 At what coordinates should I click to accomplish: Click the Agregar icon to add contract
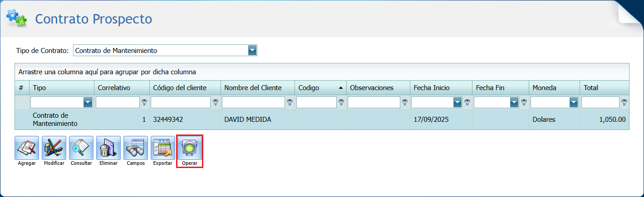pyautogui.click(x=26, y=148)
